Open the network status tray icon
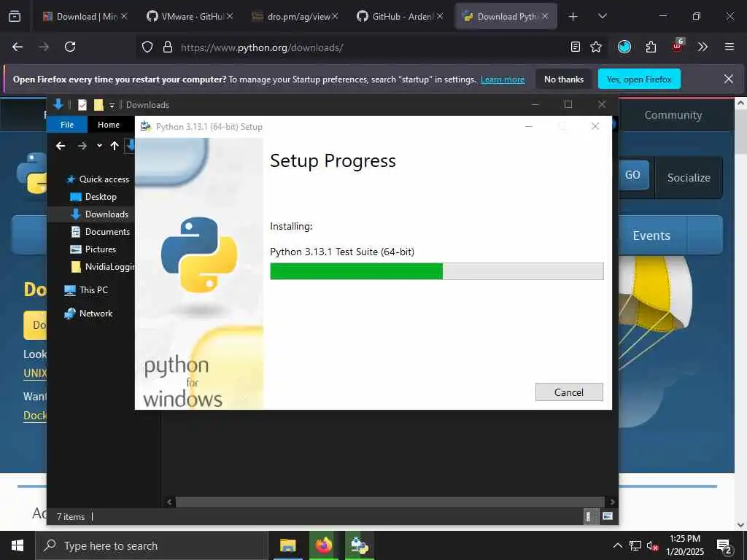The width and height of the screenshot is (747, 560). [635, 545]
